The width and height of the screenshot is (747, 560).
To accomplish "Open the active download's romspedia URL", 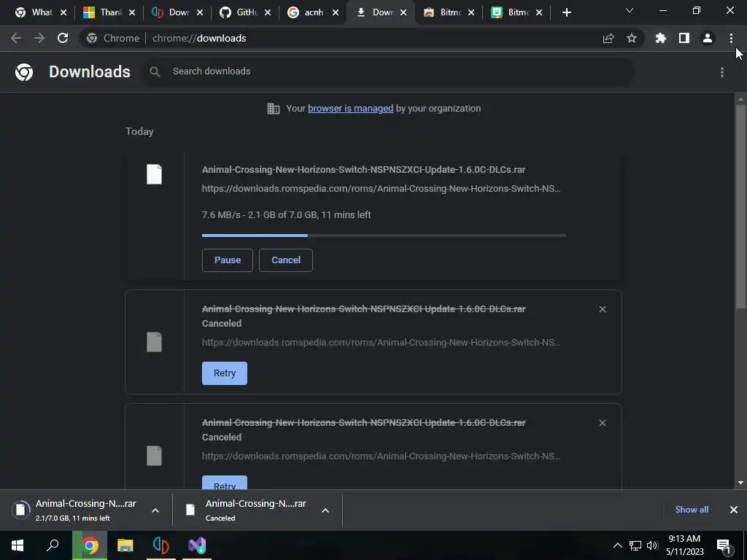I will click(x=381, y=189).
